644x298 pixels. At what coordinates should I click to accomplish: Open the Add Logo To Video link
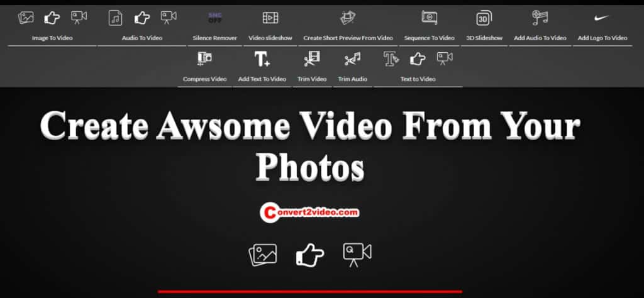(602, 38)
